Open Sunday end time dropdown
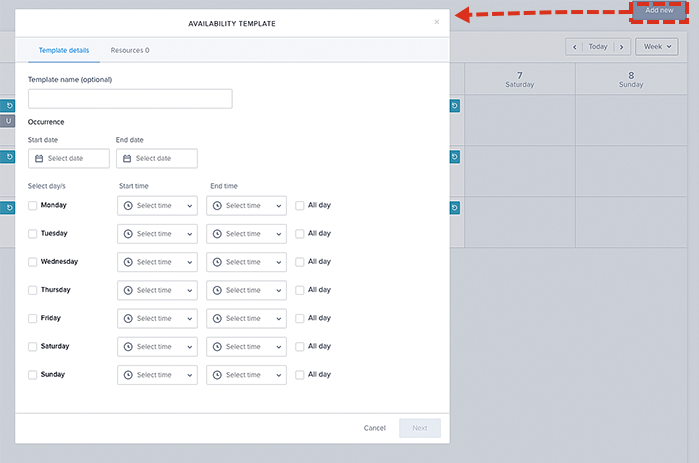This screenshot has width=699, height=463. (x=247, y=375)
